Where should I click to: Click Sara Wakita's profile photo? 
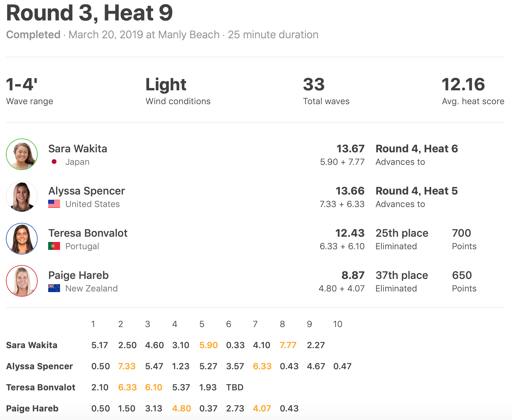pyautogui.click(x=22, y=154)
